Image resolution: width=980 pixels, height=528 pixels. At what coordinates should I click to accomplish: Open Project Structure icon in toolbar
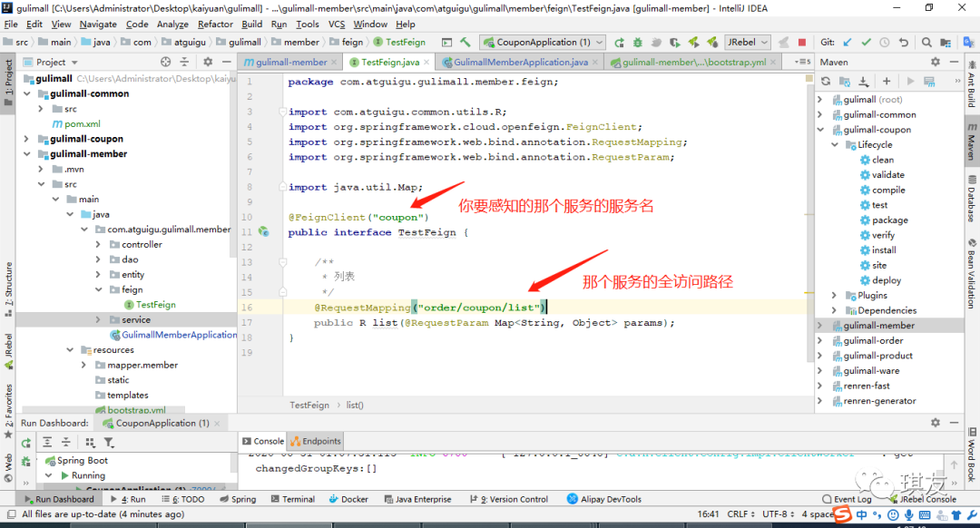[946, 42]
